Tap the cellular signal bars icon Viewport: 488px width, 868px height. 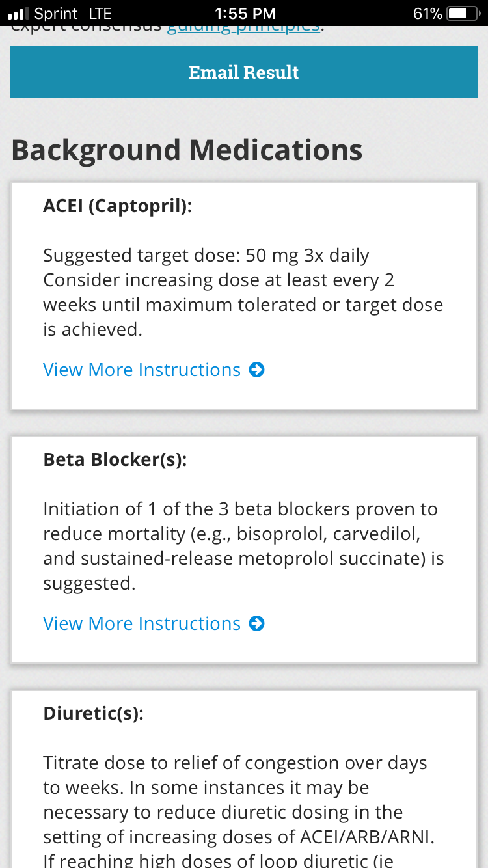tap(18, 13)
